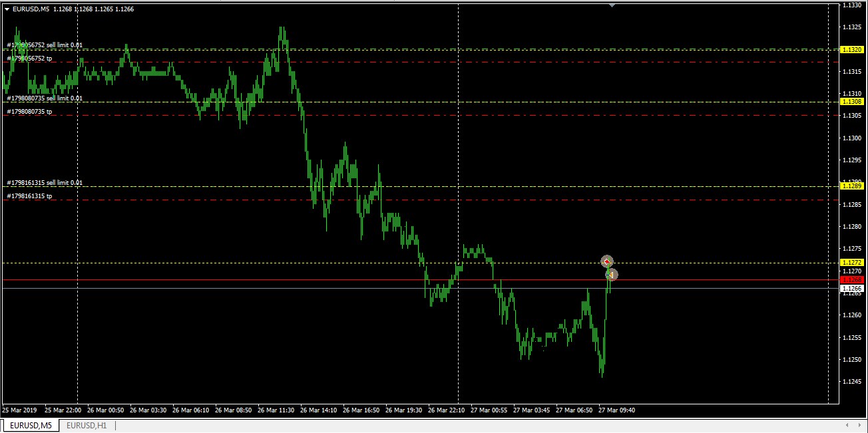Select order #1798161315 sell limit 0.01 label
868x433 pixels.
coord(45,183)
